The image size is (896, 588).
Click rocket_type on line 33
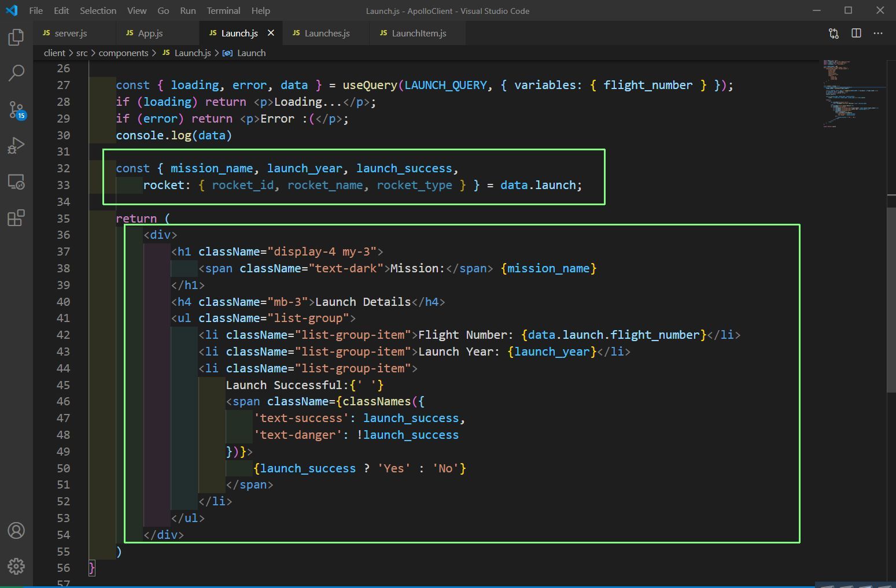[414, 185]
